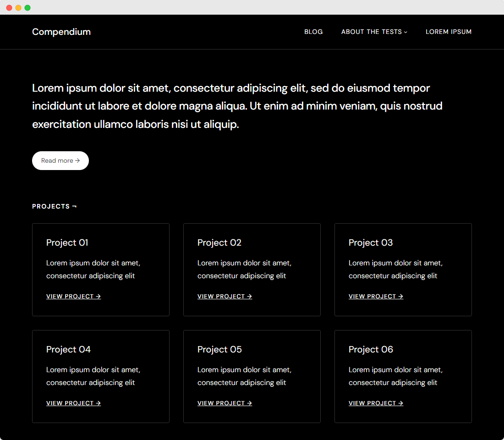Close the window with red button
The image size is (504, 440).
tap(9, 8)
